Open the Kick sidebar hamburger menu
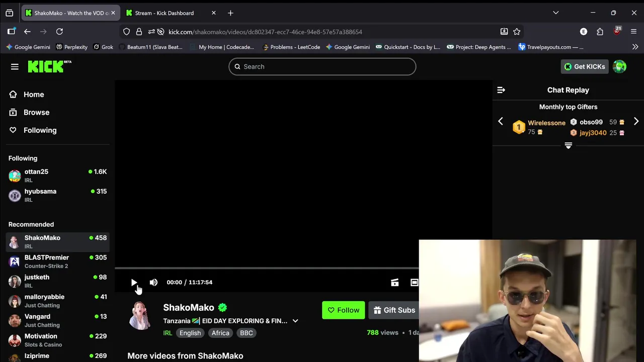This screenshot has height=362, width=644. click(x=15, y=66)
